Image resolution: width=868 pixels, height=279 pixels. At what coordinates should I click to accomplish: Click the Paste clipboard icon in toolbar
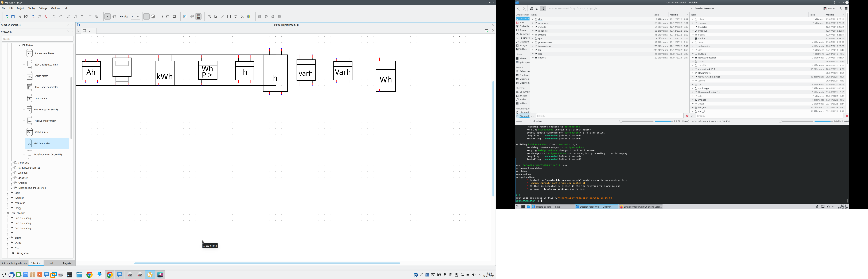[x=82, y=17]
